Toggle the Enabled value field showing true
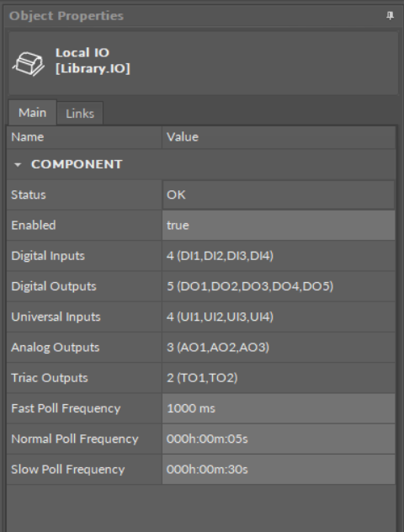Screen dimensions: 404x532 pos(279,226)
